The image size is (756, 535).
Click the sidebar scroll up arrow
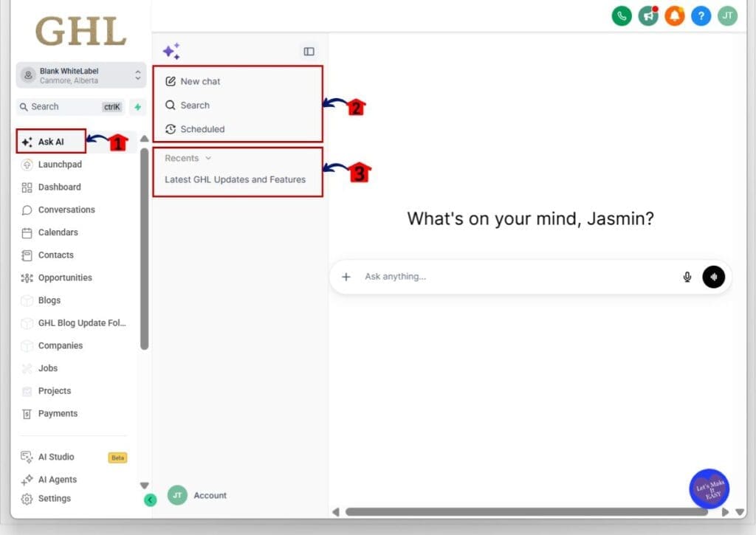pyautogui.click(x=144, y=139)
